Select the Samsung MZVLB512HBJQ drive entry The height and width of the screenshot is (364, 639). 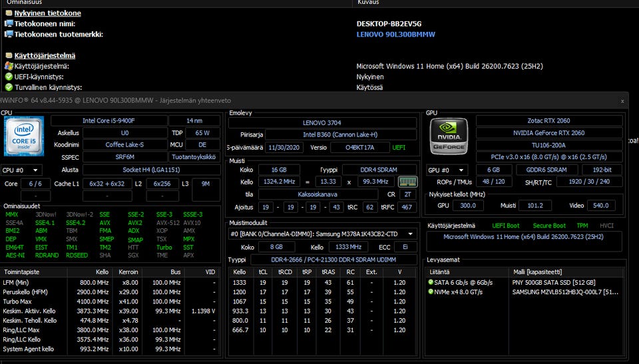[567, 292]
